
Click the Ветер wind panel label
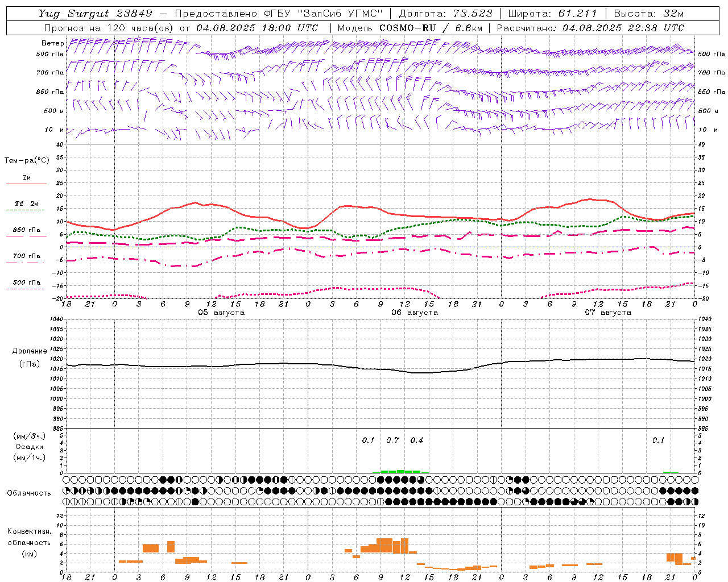(53, 43)
